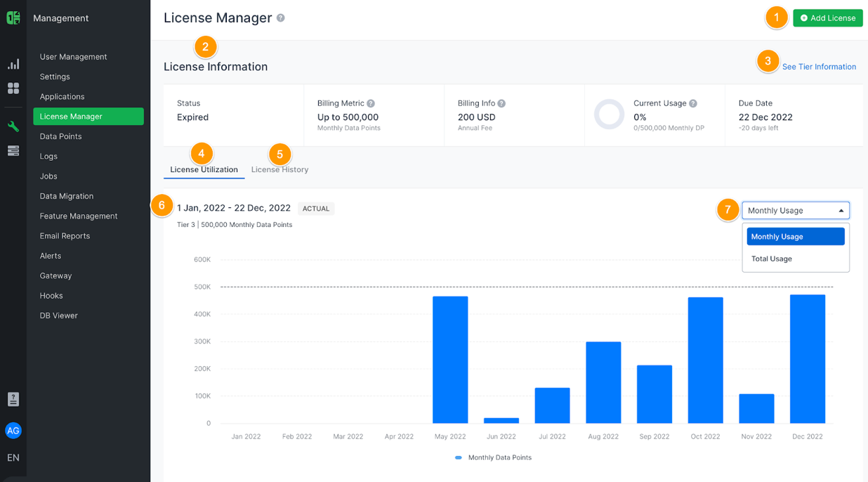Click the EN language switcher
868x482 pixels.
tap(13, 457)
